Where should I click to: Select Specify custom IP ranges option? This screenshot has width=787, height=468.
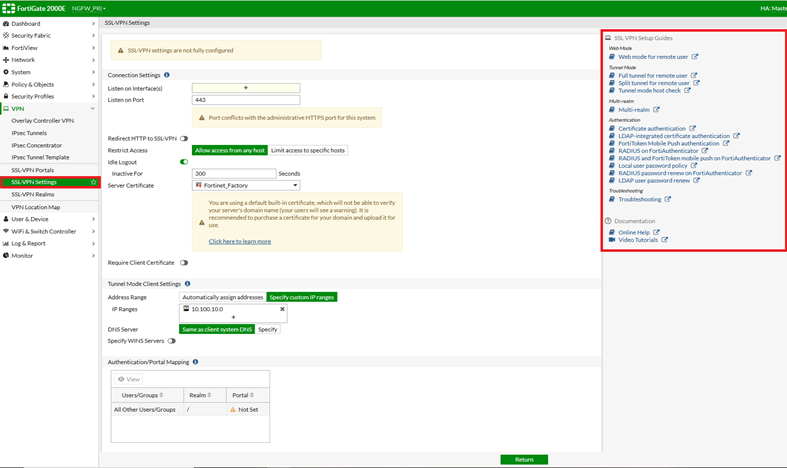click(x=302, y=297)
